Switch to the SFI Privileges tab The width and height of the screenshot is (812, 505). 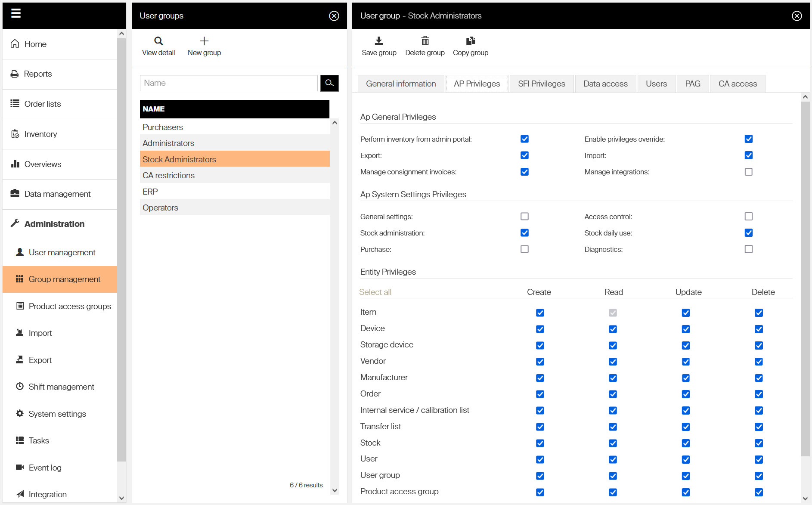(541, 84)
